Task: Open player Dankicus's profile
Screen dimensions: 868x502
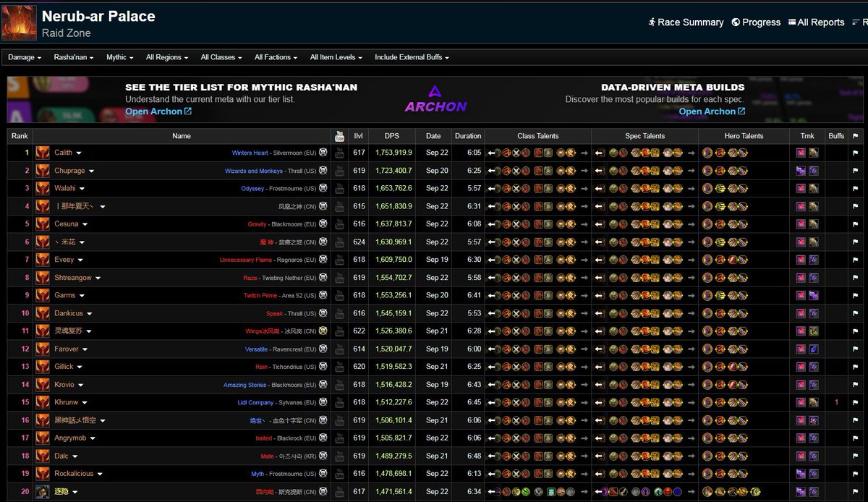Action: click(69, 313)
